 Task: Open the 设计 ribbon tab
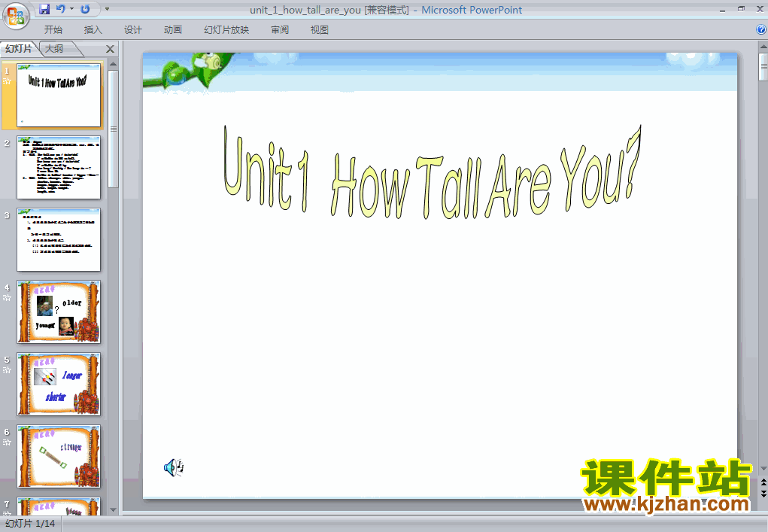132,30
